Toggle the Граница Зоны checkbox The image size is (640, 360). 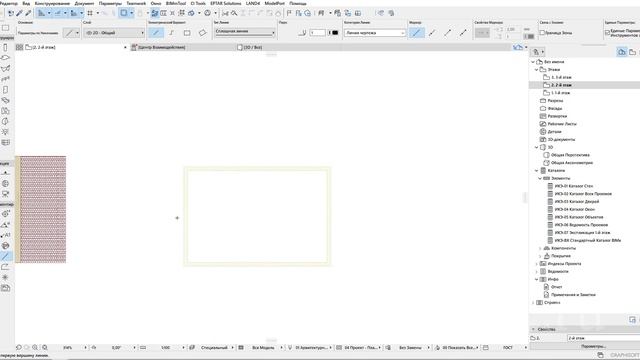tap(542, 33)
